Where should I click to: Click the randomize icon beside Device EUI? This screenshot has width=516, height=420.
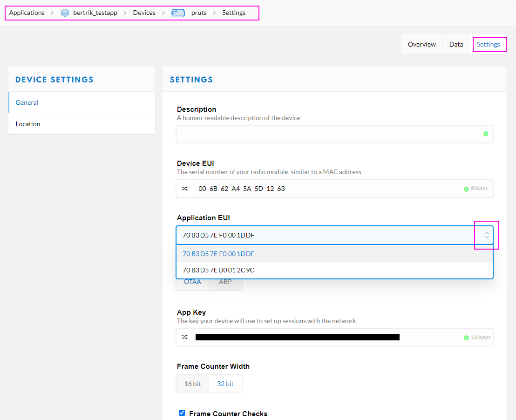pyautogui.click(x=185, y=189)
